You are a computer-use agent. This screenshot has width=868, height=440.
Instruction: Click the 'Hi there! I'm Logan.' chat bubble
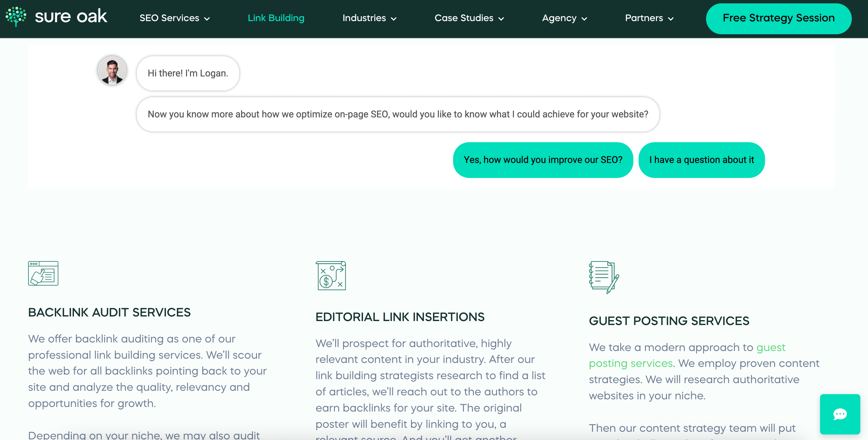point(188,73)
